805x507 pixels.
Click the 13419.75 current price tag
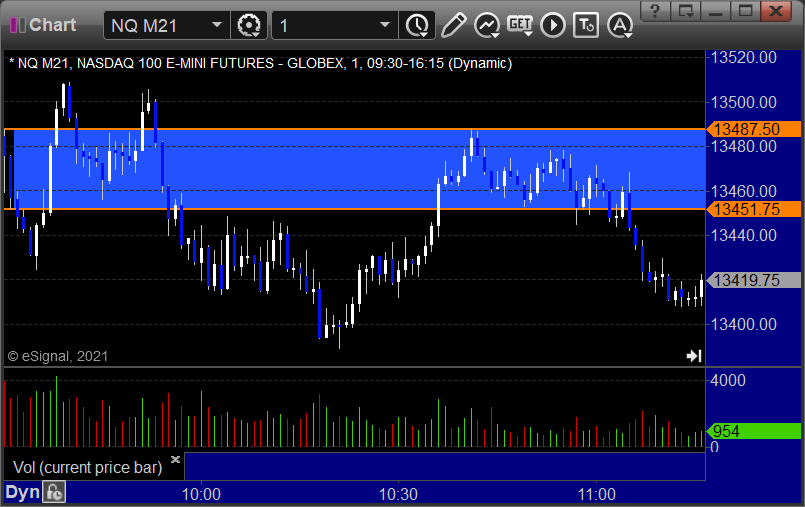(x=754, y=280)
